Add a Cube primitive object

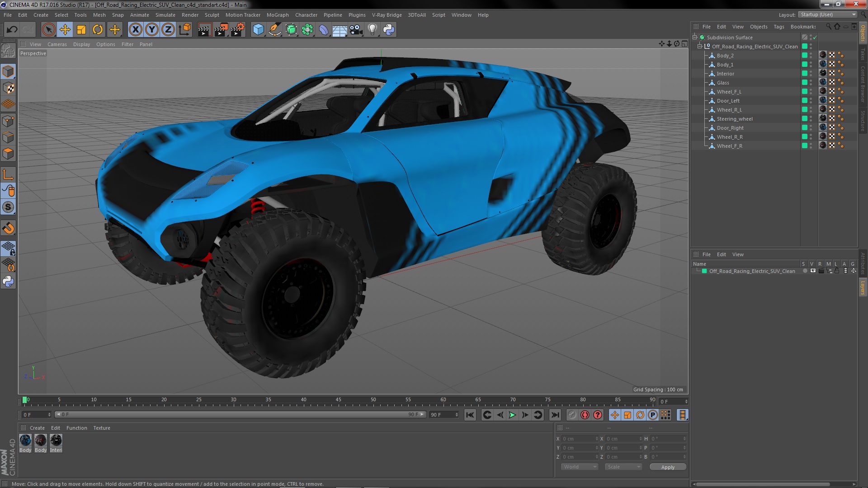coord(258,30)
